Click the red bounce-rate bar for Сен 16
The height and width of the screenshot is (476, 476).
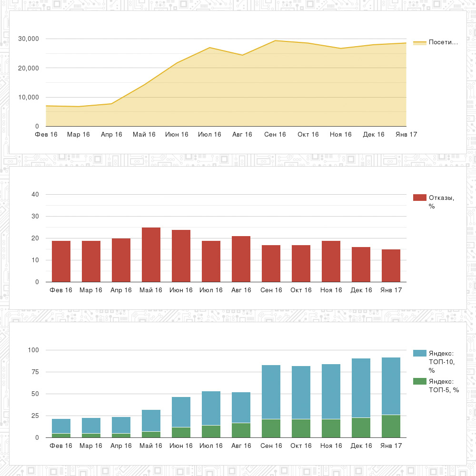pyautogui.click(x=271, y=264)
